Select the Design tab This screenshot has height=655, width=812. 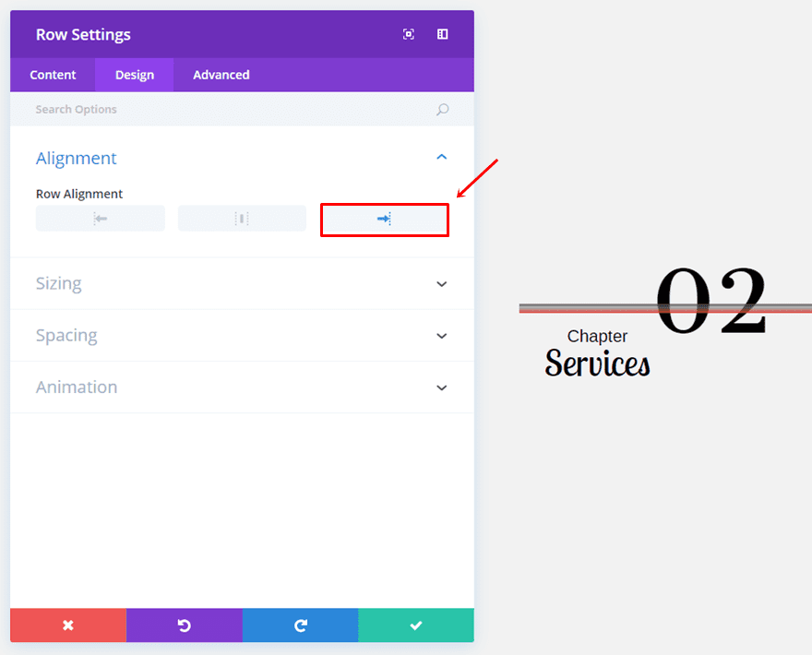click(135, 75)
